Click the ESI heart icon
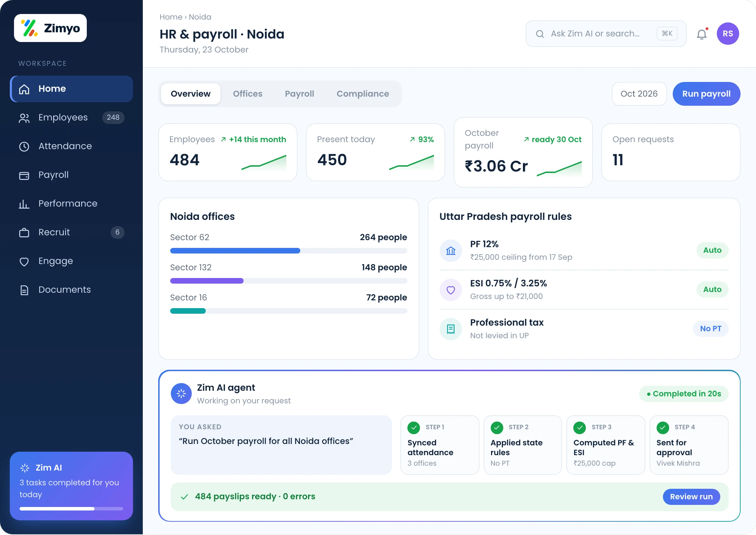 tap(451, 290)
